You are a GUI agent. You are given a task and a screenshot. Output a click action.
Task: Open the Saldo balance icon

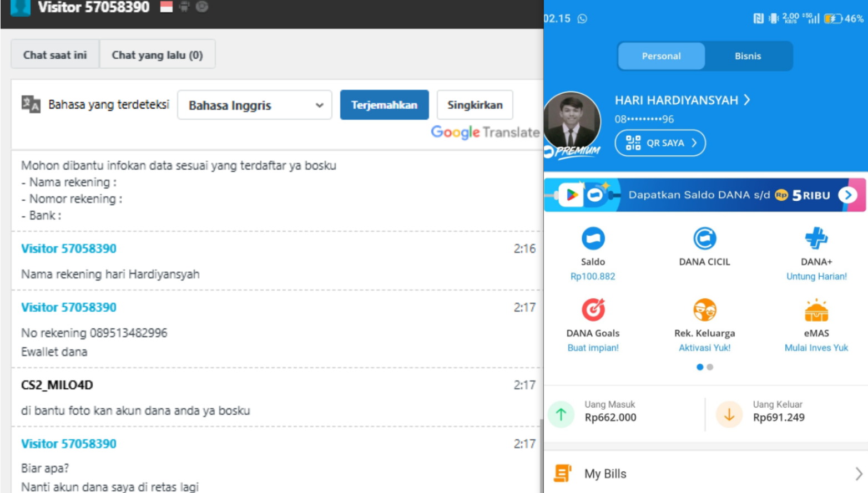593,239
